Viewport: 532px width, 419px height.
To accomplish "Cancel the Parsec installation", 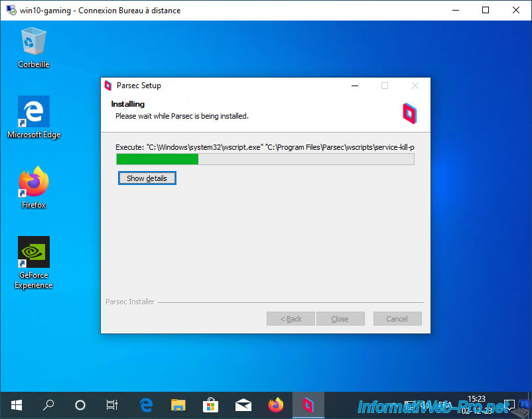I will click(x=397, y=319).
